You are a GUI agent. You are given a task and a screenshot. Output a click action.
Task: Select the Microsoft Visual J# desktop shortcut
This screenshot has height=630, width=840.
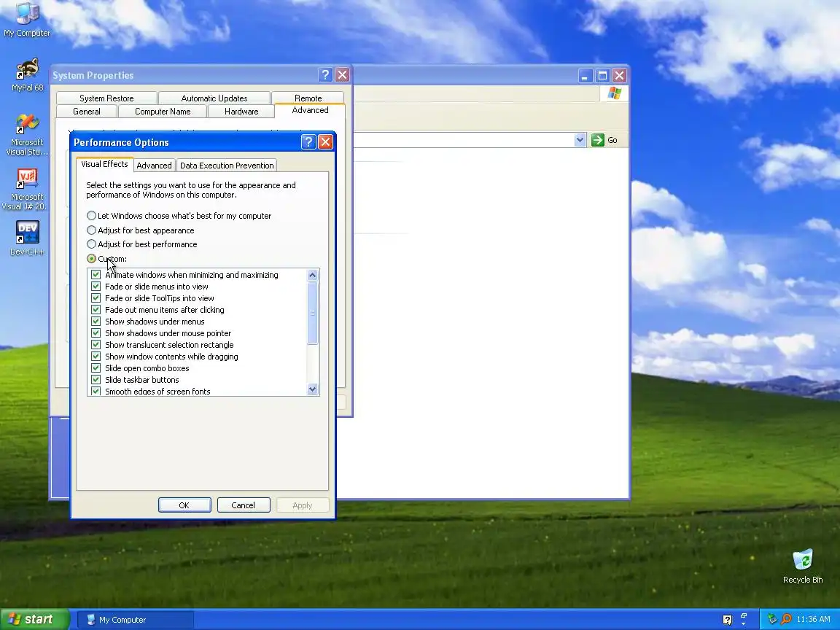click(26, 189)
